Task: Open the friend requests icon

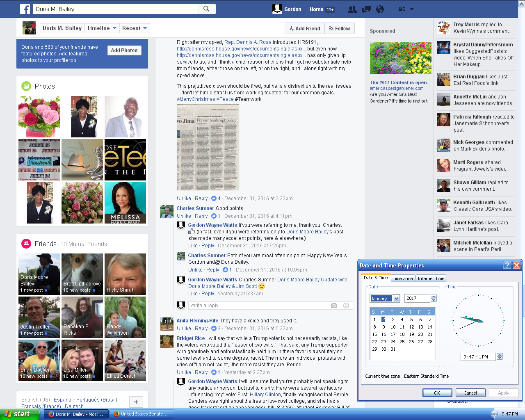Action: click(x=352, y=9)
